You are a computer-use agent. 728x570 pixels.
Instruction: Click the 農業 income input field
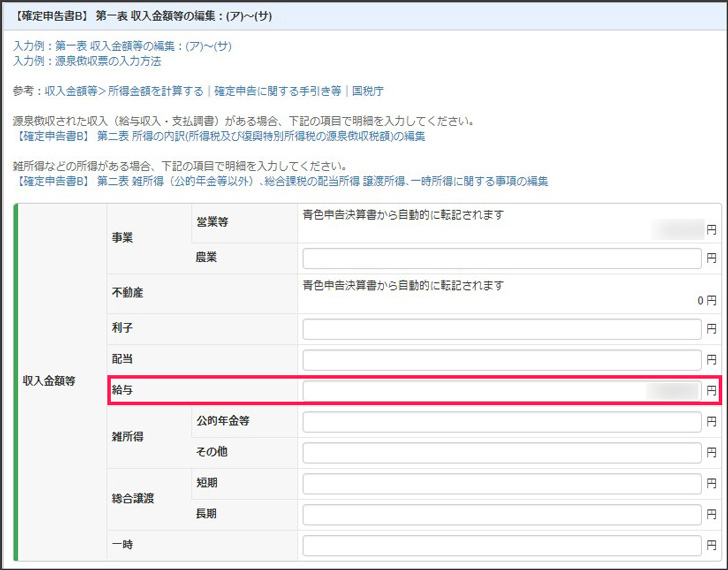pyautogui.click(x=502, y=259)
